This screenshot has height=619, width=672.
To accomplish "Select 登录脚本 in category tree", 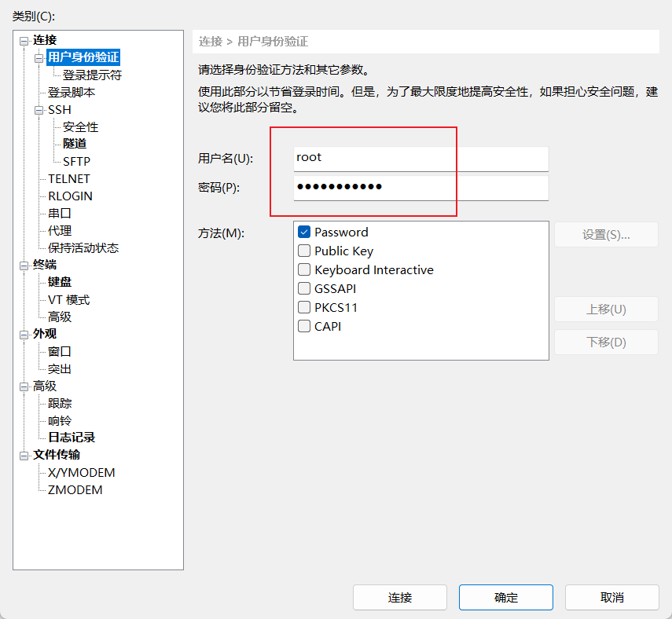I will [72, 92].
